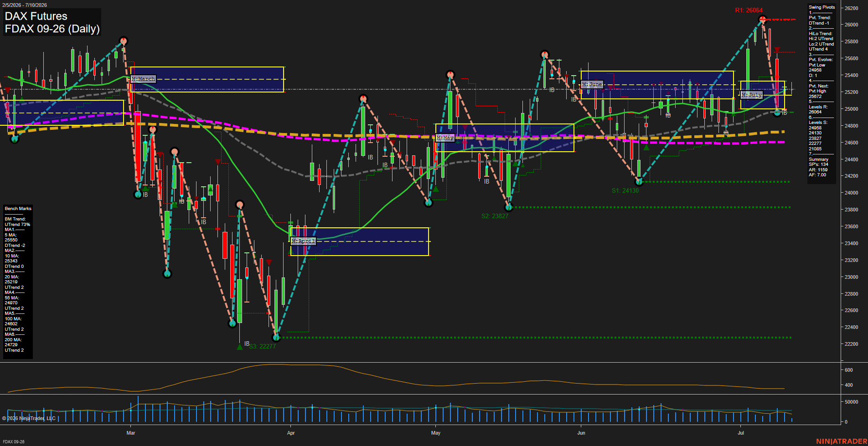Image resolution: width=868 pixels, height=446 pixels.
Task: Click the DTrend 0 value
Action: (x=14, y=267)
